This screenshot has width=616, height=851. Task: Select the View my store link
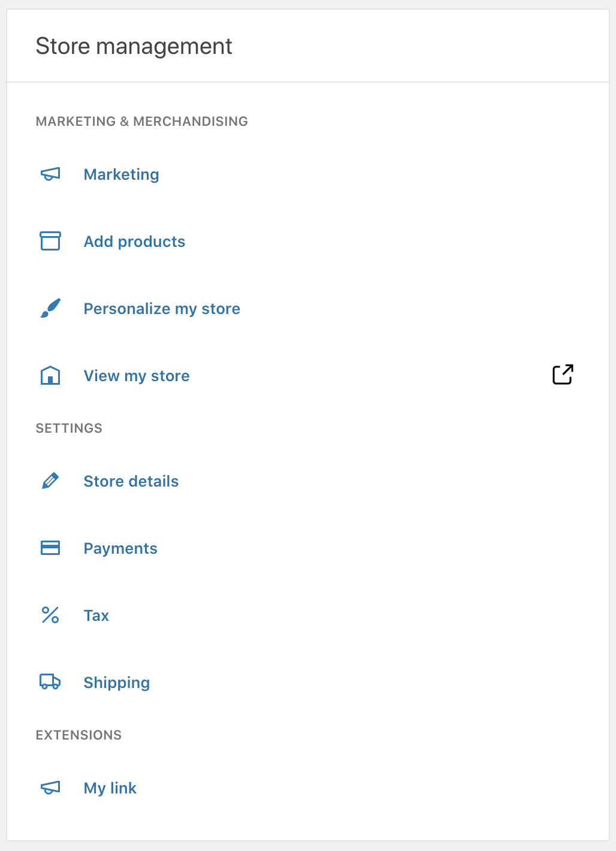click(137, 376)
